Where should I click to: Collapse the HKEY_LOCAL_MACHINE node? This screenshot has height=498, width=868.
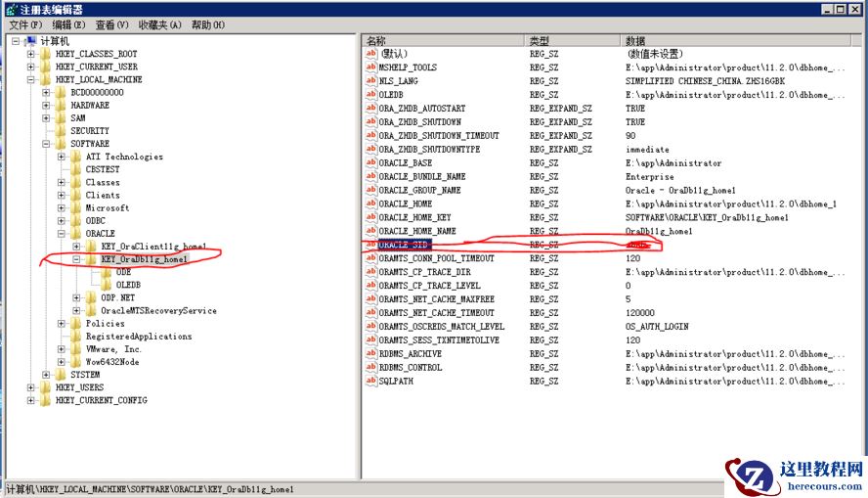[31, 79]
